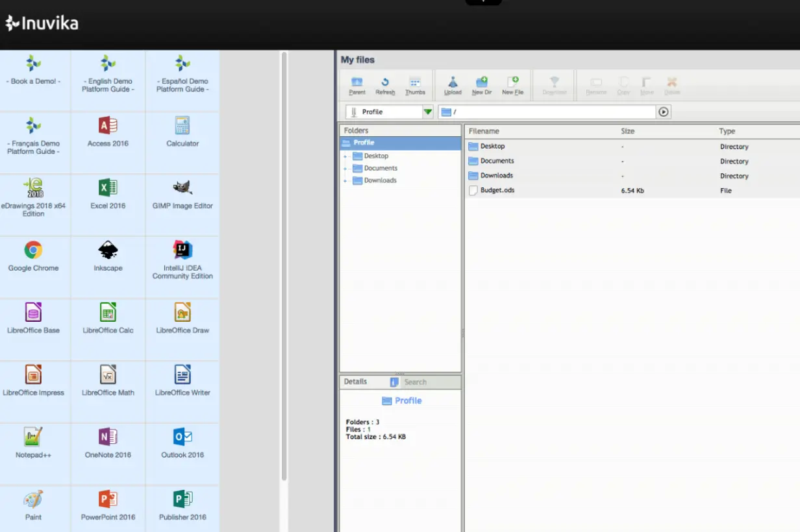Open Outlook 2016
800x532 pixels.
[x=182, y=444]
